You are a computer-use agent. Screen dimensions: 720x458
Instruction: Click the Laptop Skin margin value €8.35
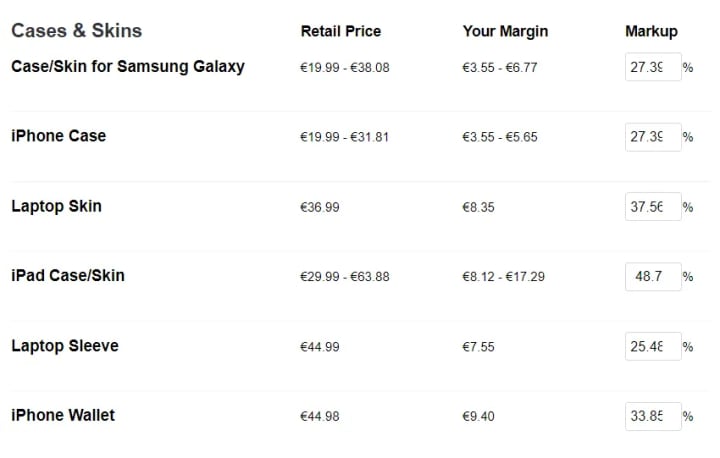(x=478, y=207)
